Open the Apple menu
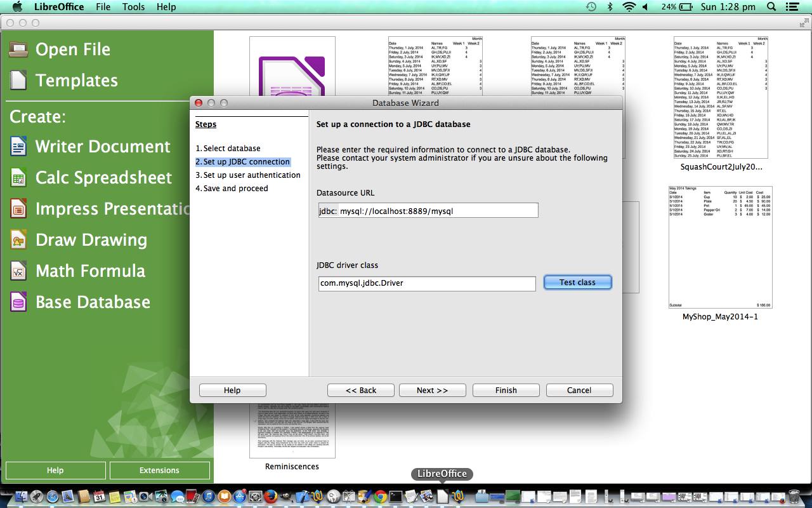This screenshot has height=508, width=812. (17, 7)
